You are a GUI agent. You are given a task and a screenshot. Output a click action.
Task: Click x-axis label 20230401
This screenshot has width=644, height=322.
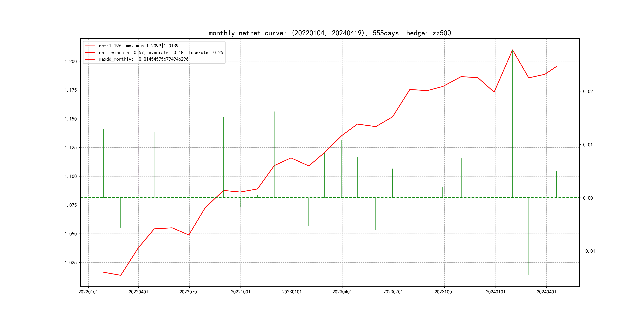click(342, 292)
